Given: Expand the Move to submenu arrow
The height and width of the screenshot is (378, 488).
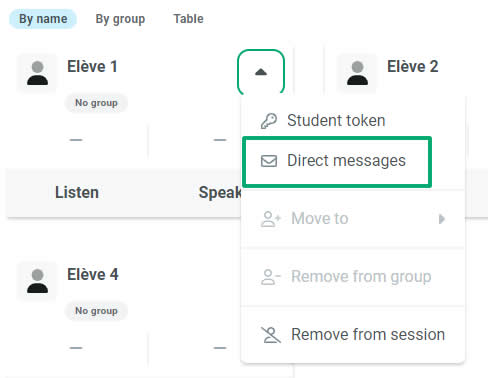Looking at the screenshot, I should pos(442,219).
